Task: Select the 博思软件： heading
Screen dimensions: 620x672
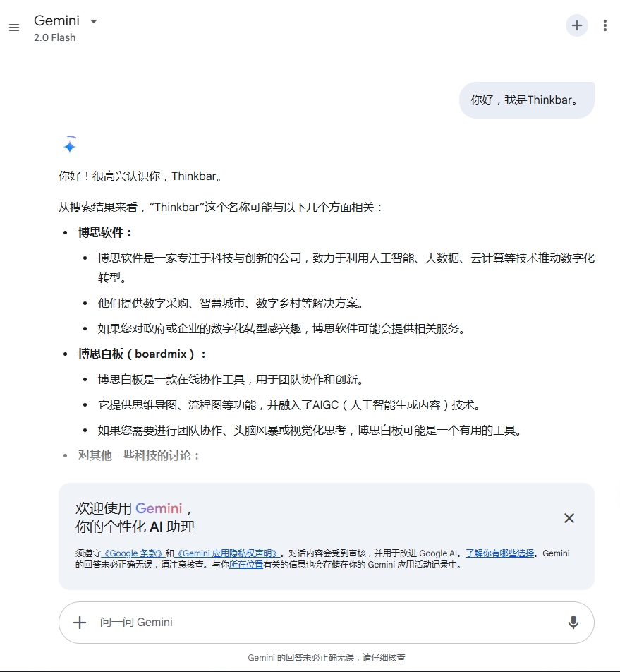Action: (x=105, y=232)
